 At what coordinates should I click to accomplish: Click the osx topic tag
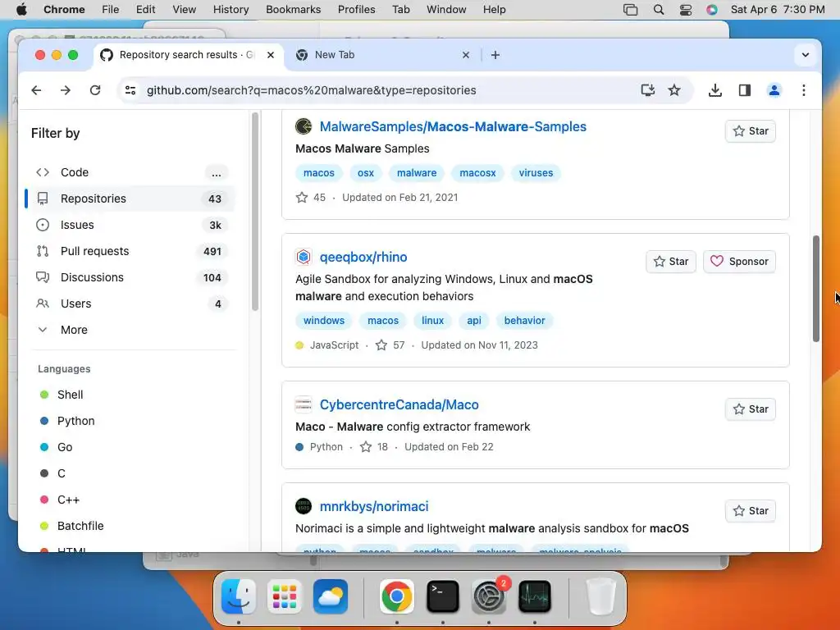click(x=365, y=173)
